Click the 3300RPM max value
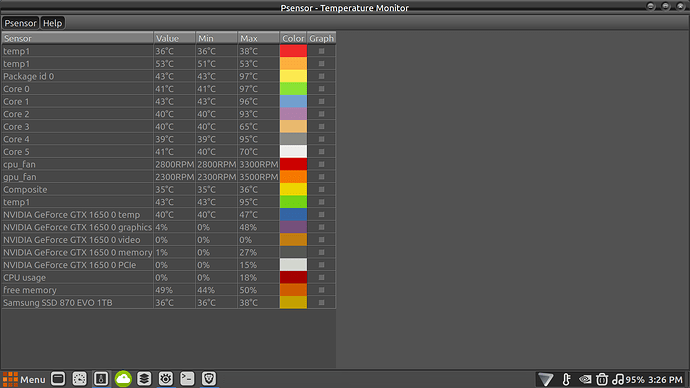 [259, 165]
